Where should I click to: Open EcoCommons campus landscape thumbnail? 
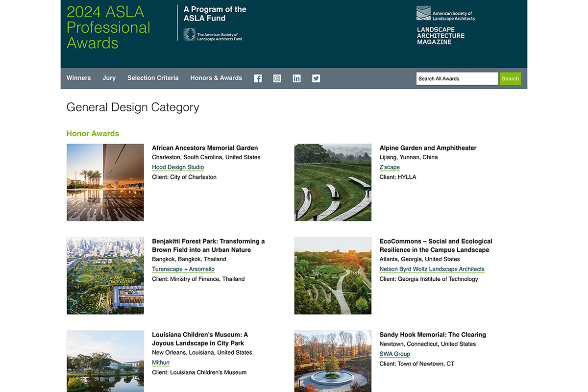coord(333,276)
